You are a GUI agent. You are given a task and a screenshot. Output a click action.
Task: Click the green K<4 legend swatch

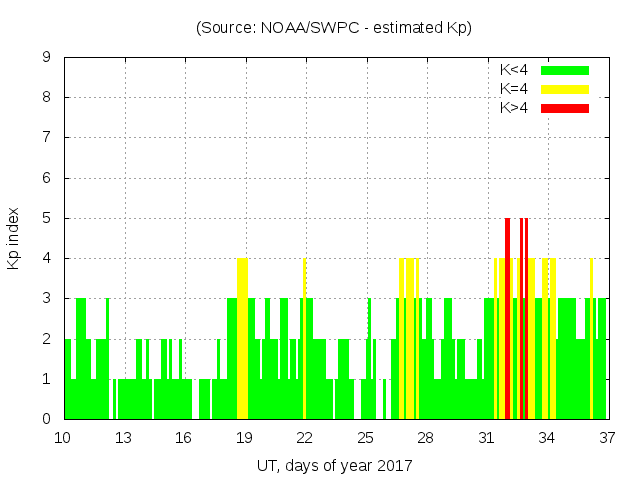[x=565, y=70]
